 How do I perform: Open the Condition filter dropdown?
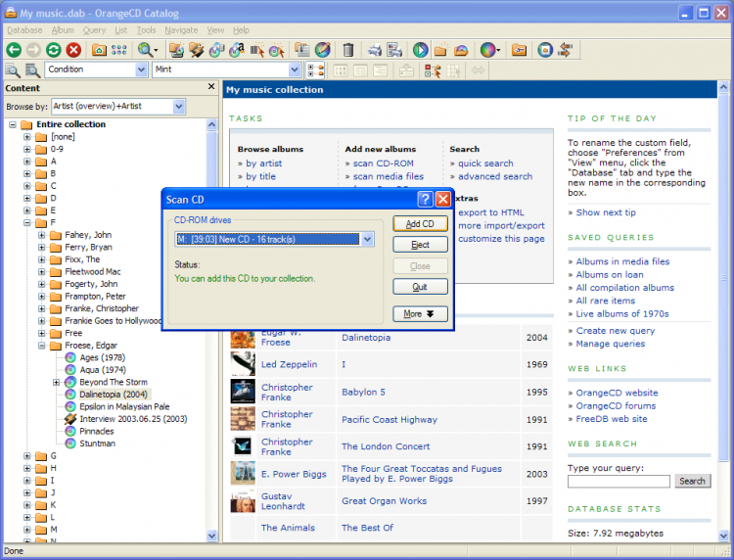(139, 70)
